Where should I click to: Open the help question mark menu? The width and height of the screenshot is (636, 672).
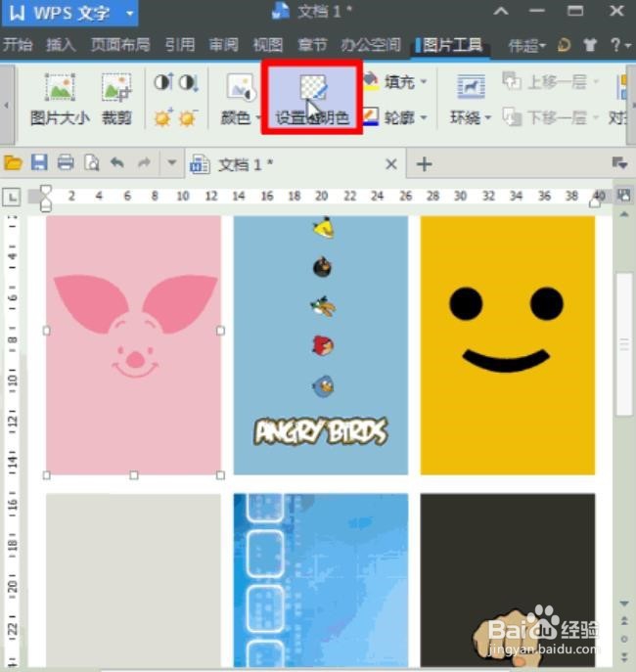[620, 45]
